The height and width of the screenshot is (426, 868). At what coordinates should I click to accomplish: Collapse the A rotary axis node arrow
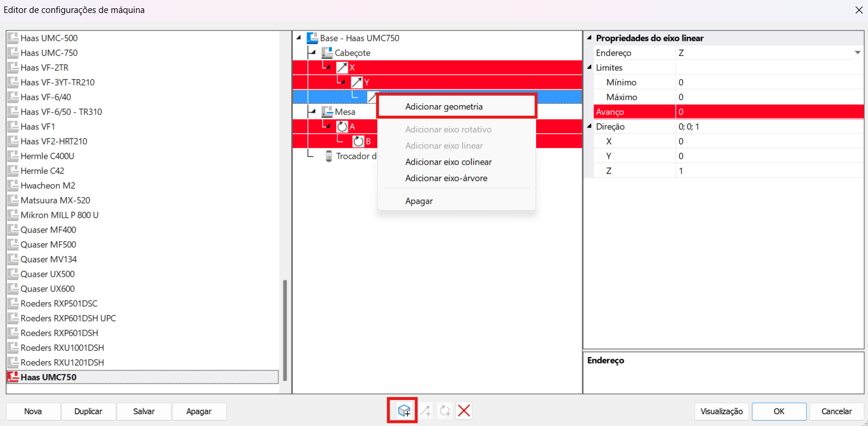(329, 127)
